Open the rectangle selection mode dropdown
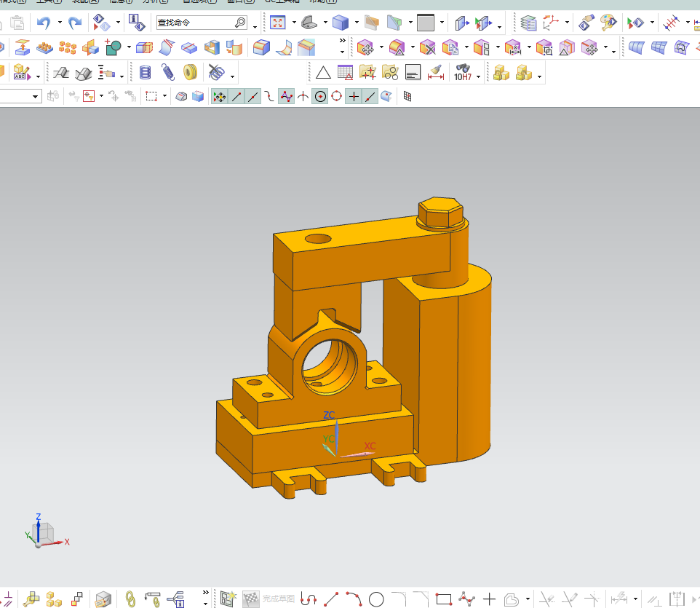Viewport: 700px width, 608px height. pyautogui.click(x=164, y=97)
